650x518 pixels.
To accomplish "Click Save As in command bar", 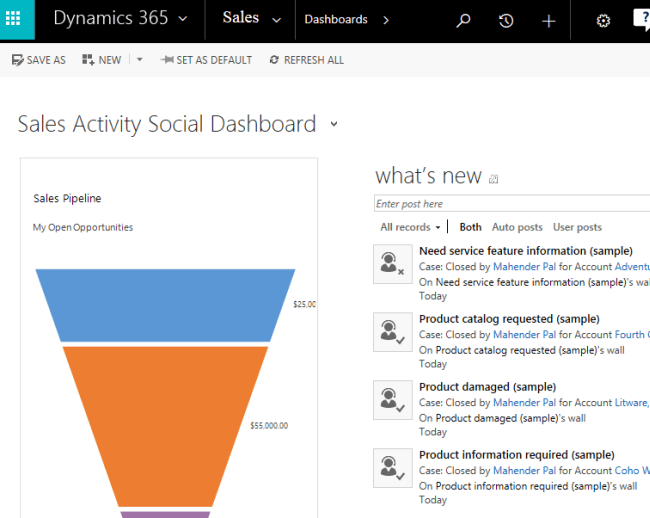I will pyautogui.click(x=39, y=60).
